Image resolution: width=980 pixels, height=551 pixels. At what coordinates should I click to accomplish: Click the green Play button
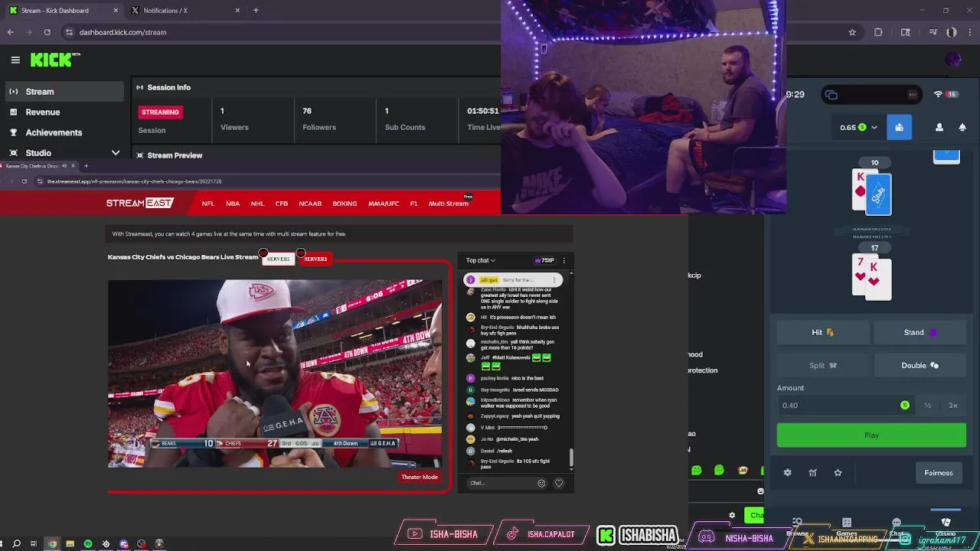point(871,435)
